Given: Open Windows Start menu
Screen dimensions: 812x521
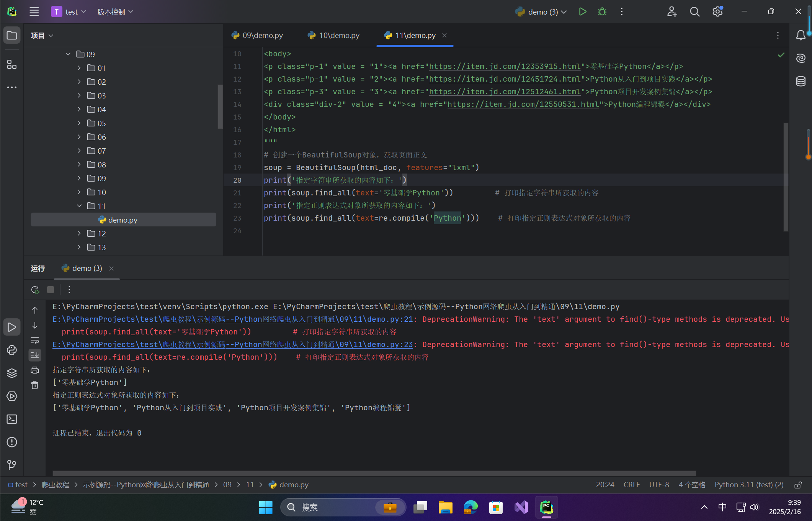Looking at the screenshot, I should click(266, 507).
